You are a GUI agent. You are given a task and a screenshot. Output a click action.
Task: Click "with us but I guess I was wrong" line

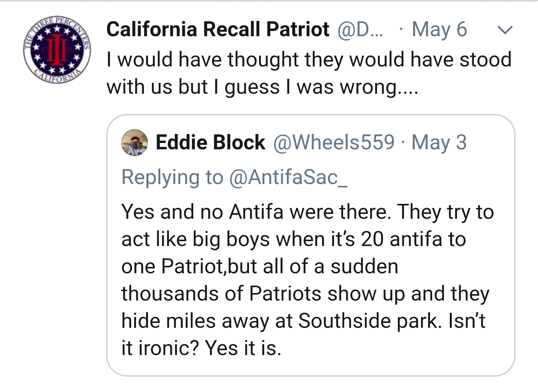[262, 87]
